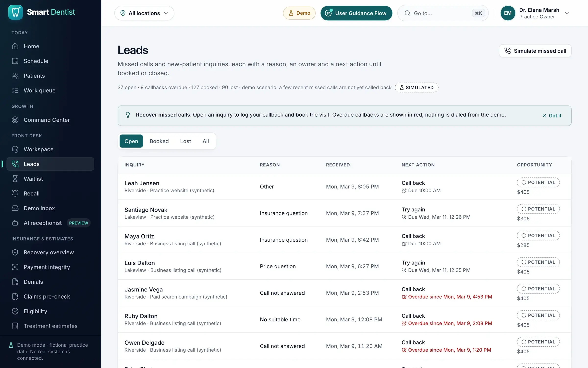Open AI receptionist preview

[50, 223]
